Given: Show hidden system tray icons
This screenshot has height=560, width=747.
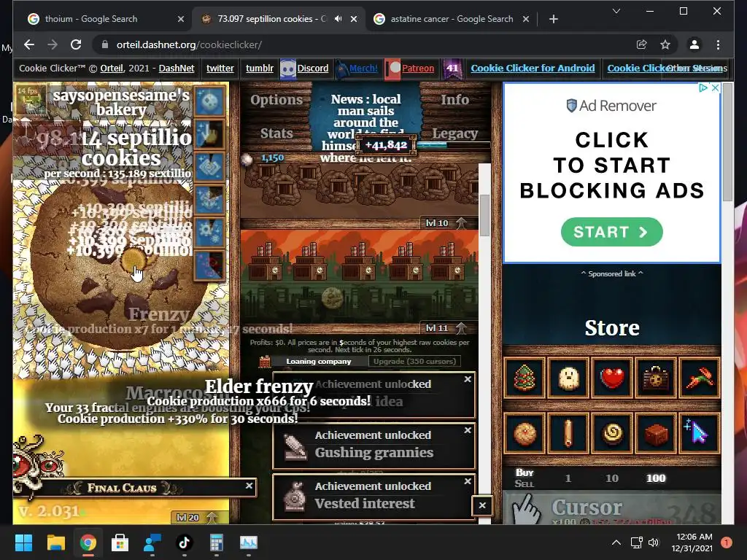Looking at the screenshot, I should (x=616, y=542).
